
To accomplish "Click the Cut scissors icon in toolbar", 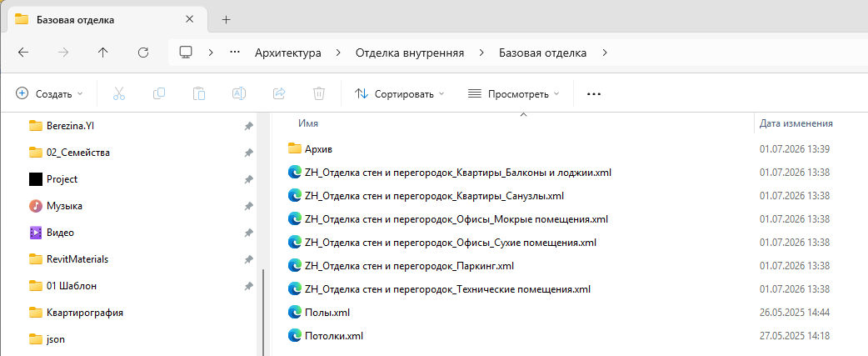I will tap(119, 93).
